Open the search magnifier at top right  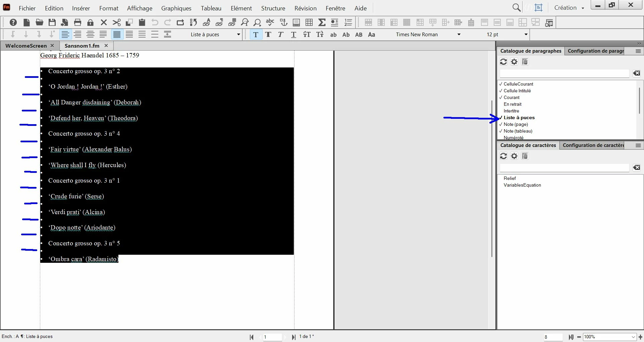point(517,7)
